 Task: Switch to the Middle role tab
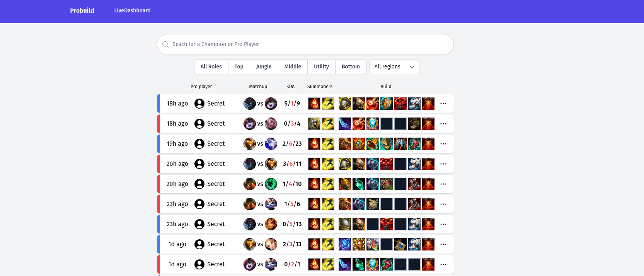point(293,67)
